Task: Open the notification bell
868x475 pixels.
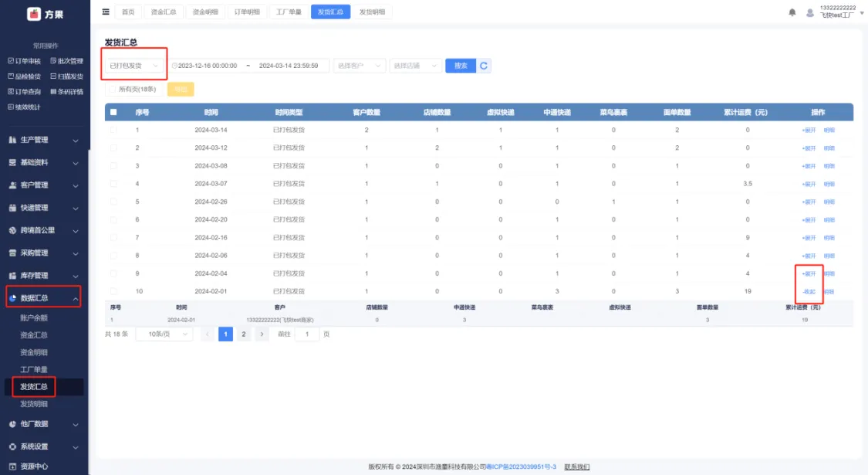Action: pos(792,12)
